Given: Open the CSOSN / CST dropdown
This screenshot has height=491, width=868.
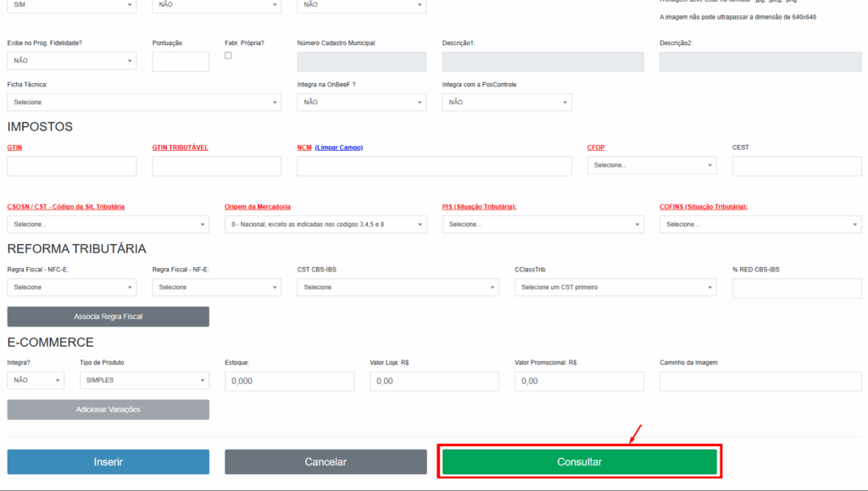Looking at the screenshot, I should pyautogui.click(x=108, y=225).
